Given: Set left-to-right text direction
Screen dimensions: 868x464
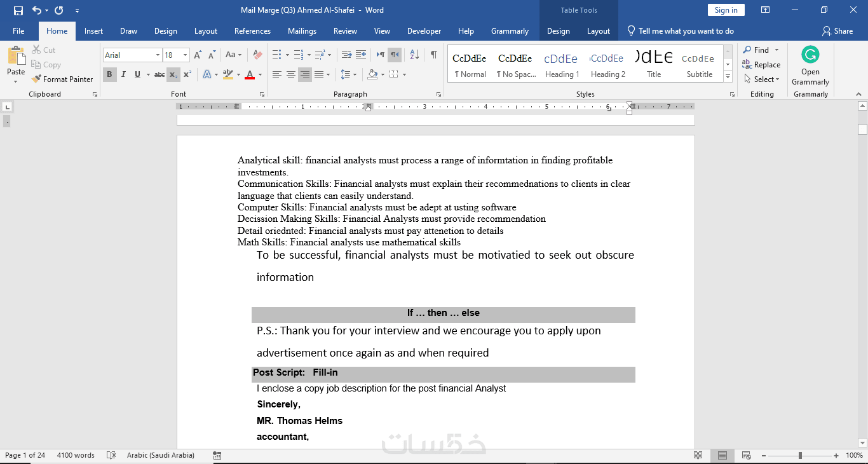Looking at the screenshot, I should tap(380, 55).
